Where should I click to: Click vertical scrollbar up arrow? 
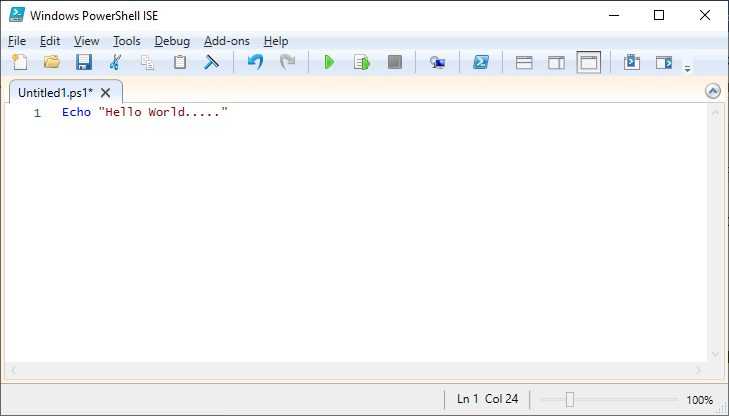[x=715, y=112]
